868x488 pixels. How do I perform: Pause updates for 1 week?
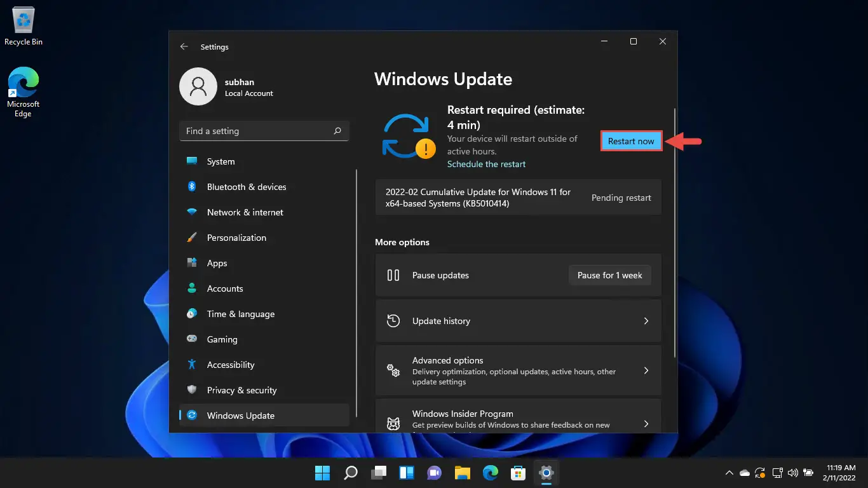(x=609, y=275)
